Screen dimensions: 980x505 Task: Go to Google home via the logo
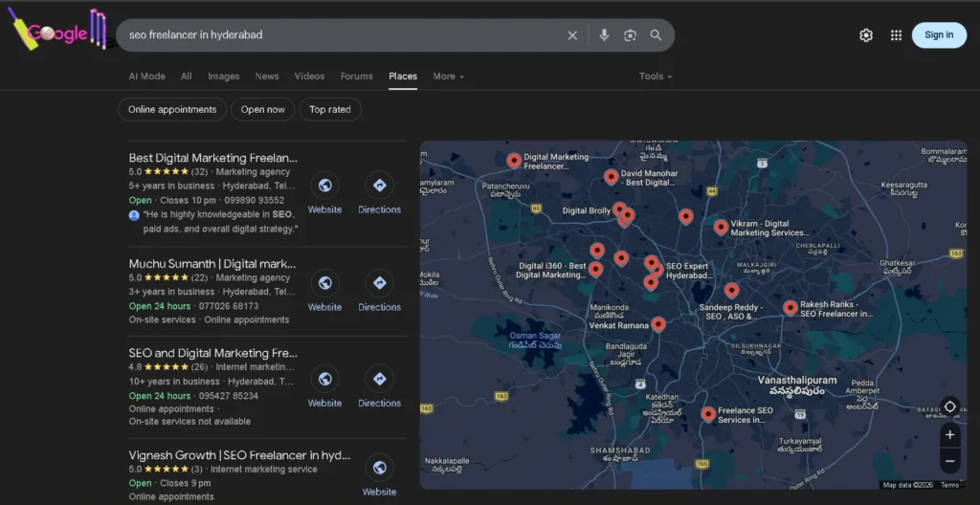[57, 30]
